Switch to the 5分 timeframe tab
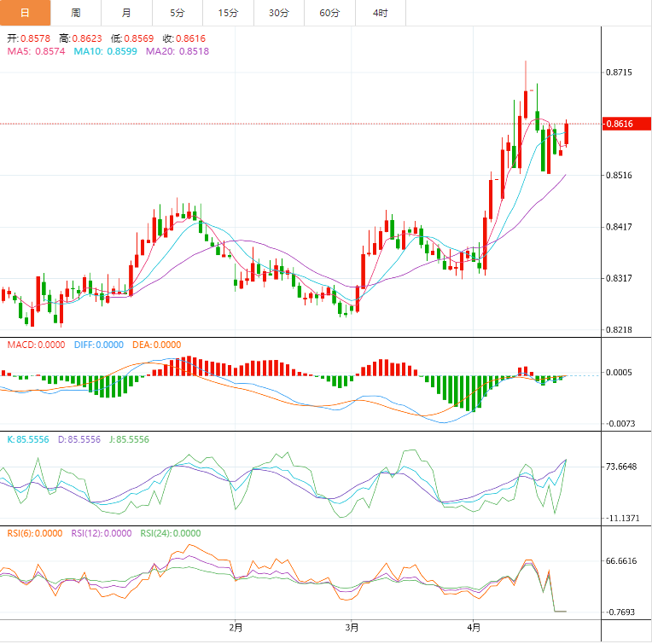The height and width of the screenshot is (644, 652). tap(177, 13)
